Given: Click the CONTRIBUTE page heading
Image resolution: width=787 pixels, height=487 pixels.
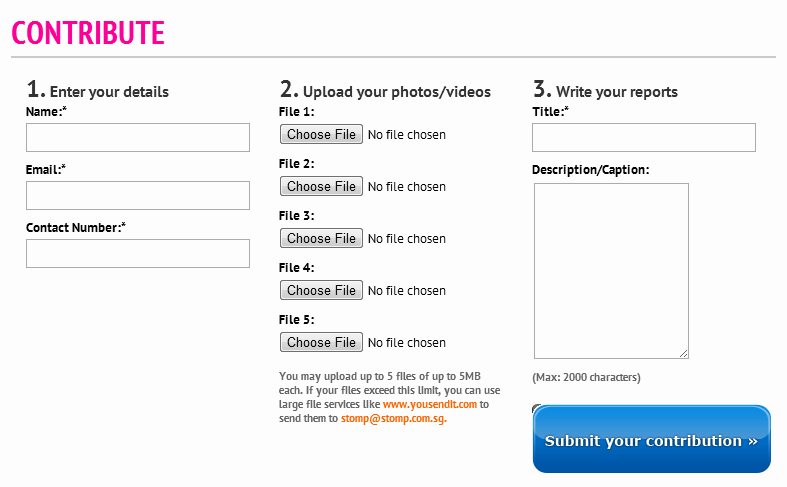Looking at the screenshot, I should 88,33.
